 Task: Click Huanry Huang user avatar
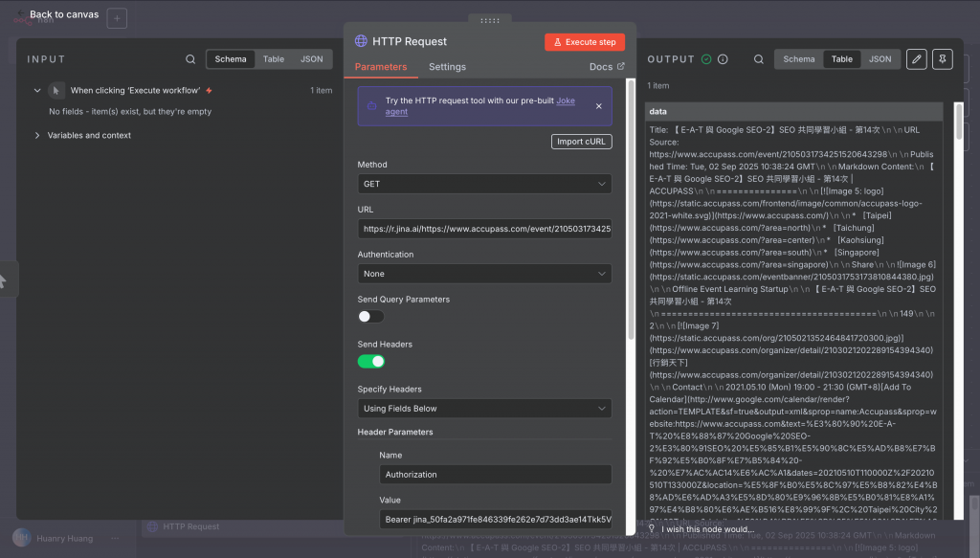pos(22,537)
